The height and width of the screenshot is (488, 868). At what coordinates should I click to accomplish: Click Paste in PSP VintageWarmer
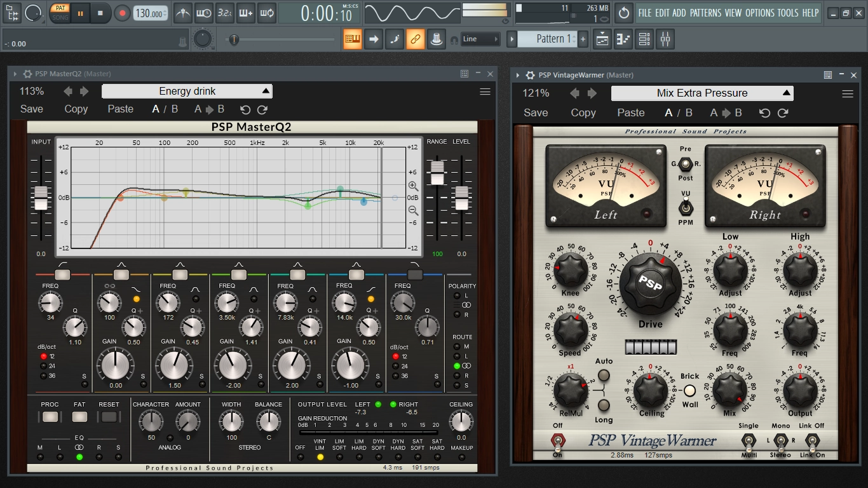(631, 112)
